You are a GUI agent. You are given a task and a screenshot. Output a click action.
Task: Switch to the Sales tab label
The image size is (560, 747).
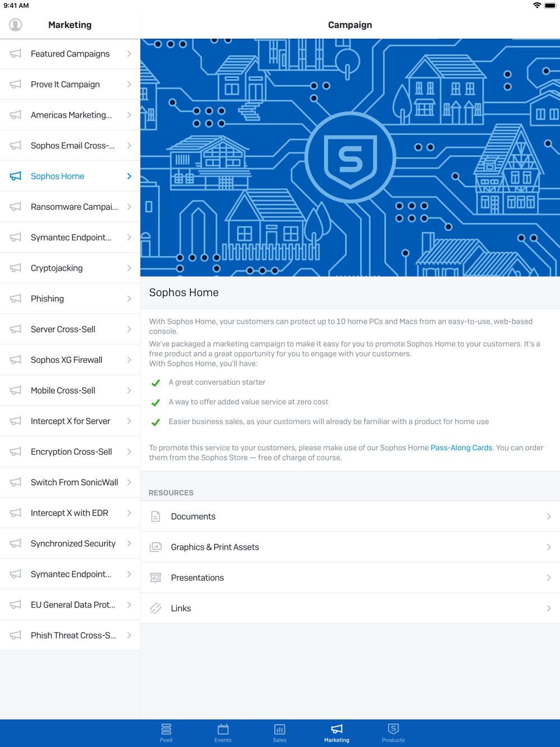279,740
